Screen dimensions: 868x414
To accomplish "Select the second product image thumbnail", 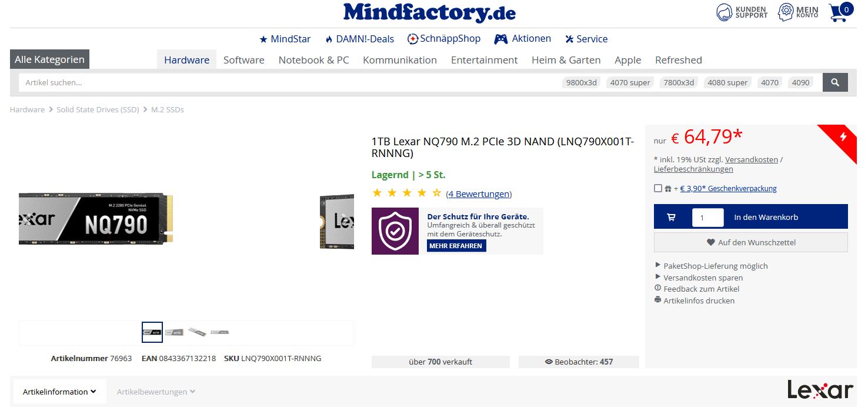I will pyautogui.click(x=175, y=332).
